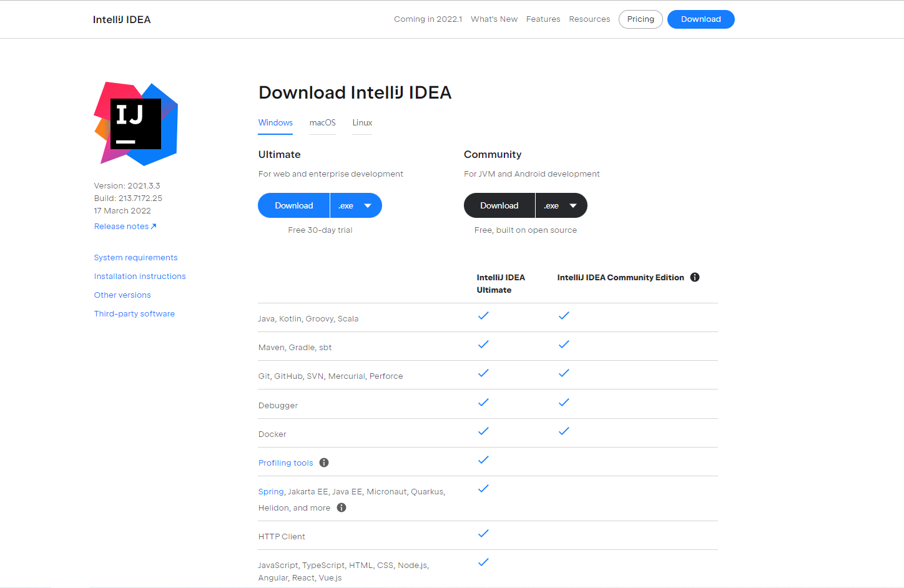Click Community checkmark in Java, Kotlin row
Screen dimensions: 904x588
[564, 316]
